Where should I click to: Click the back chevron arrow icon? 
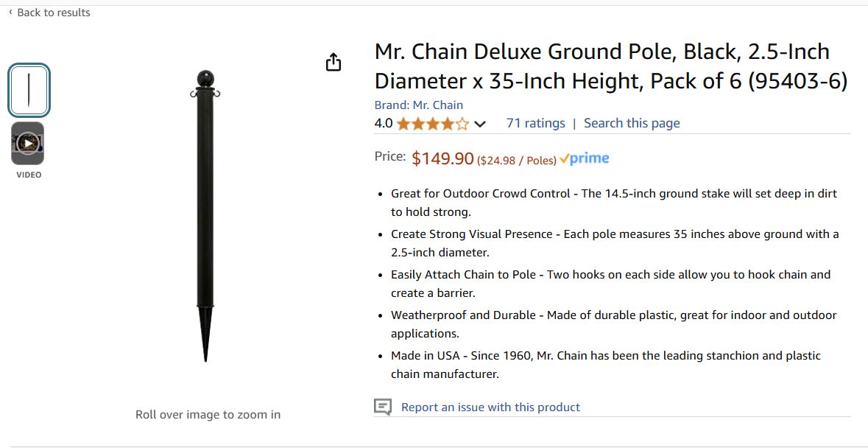pyautogui.click(x=10, y=13)
